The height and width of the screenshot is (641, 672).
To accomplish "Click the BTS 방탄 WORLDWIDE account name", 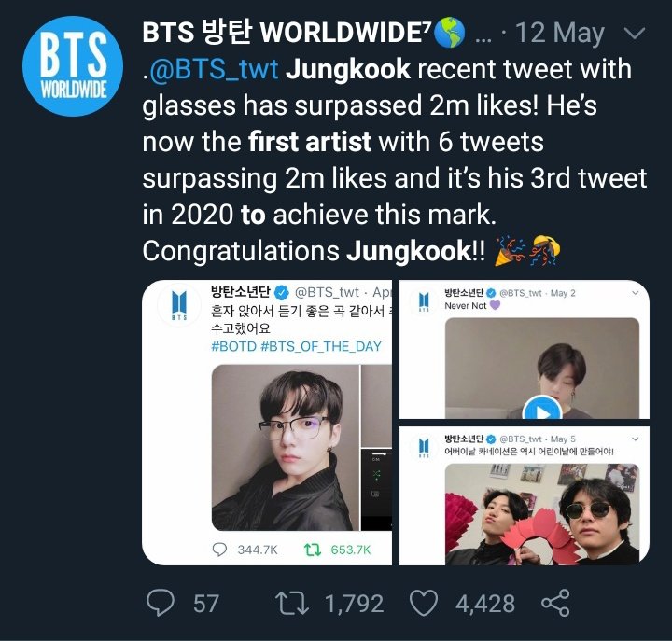I will click(x=287, y=33).
